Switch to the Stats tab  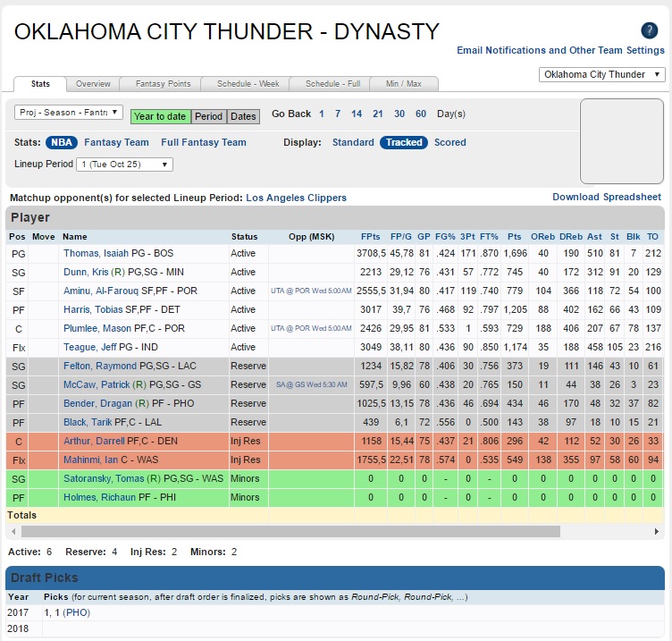pyautogui.click(x=40, y=84)
